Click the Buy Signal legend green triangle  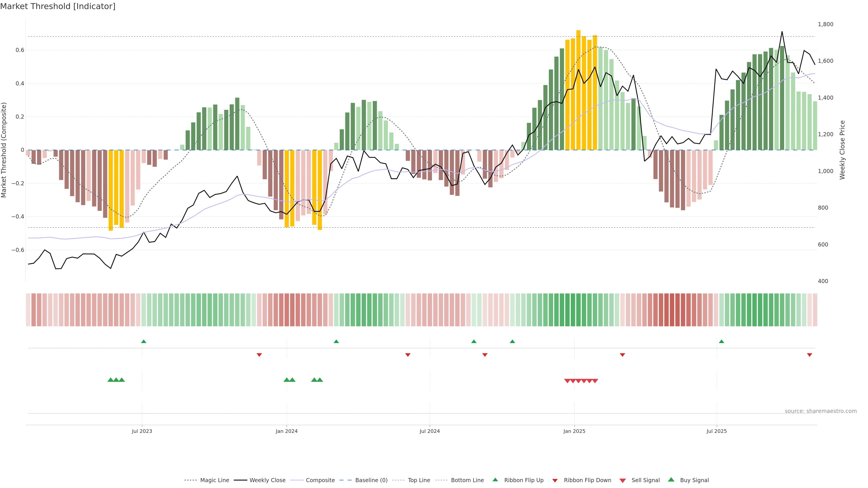click(x=671, y=480)
